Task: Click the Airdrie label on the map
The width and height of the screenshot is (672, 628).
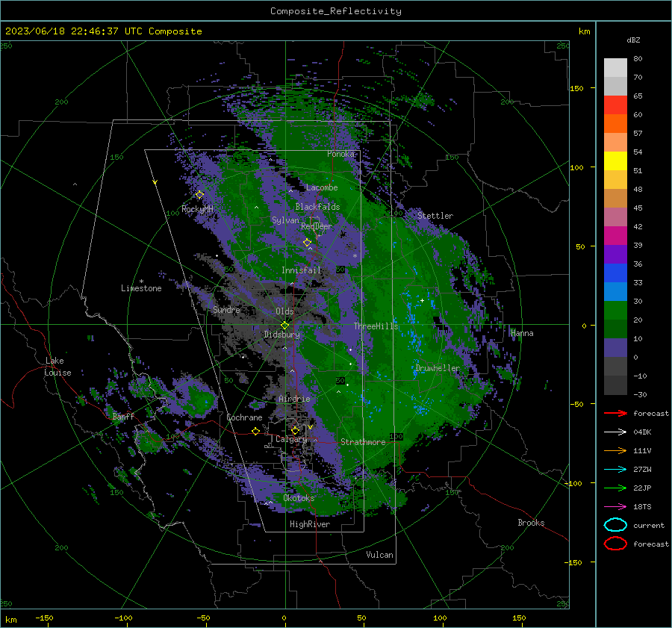Action: click(294, 399)
